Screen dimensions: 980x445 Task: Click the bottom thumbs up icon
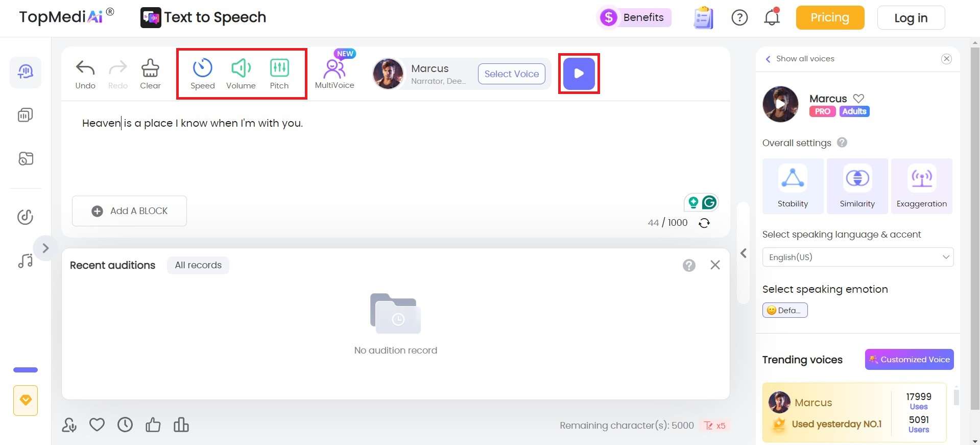[x=153, y=425]
